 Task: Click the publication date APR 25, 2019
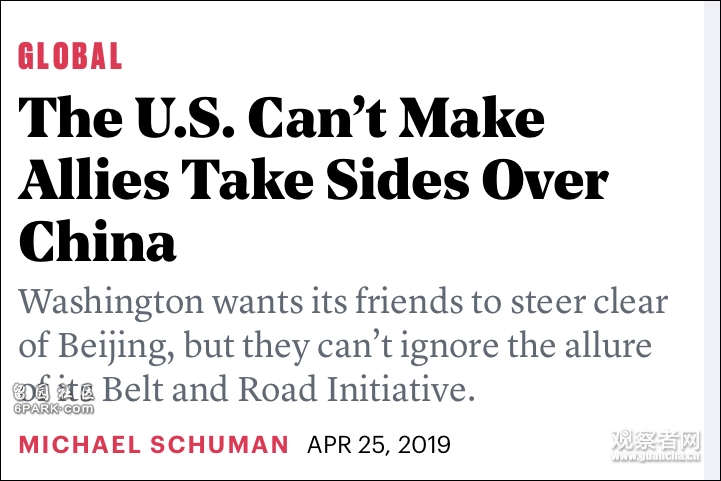[x=379, y=445]
